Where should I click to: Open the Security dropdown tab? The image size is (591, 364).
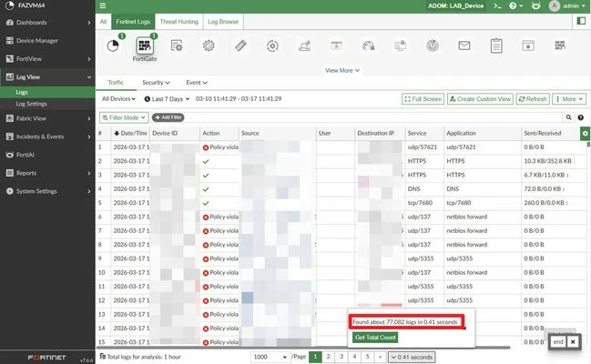tap(156, 83)
